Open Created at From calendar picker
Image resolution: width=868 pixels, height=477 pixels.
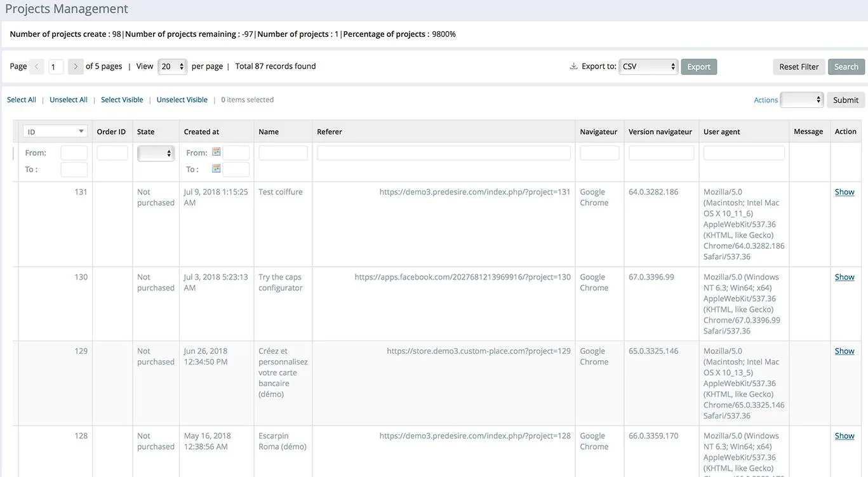coord(216,152)
